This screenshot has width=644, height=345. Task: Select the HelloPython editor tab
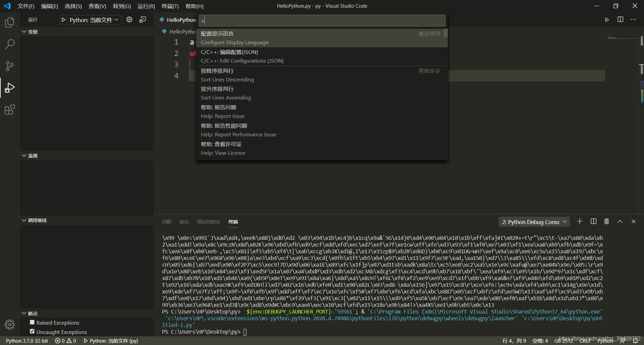tap(178, 20)
